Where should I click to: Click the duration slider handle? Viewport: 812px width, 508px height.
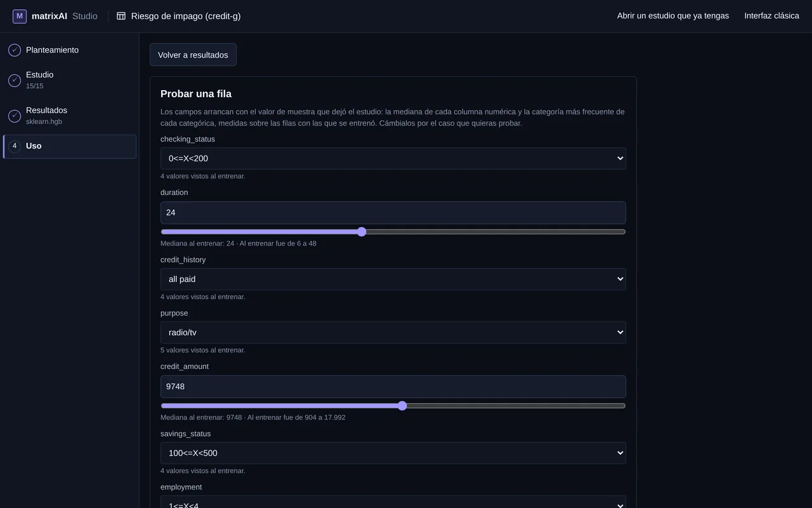[x=362, y=232]
